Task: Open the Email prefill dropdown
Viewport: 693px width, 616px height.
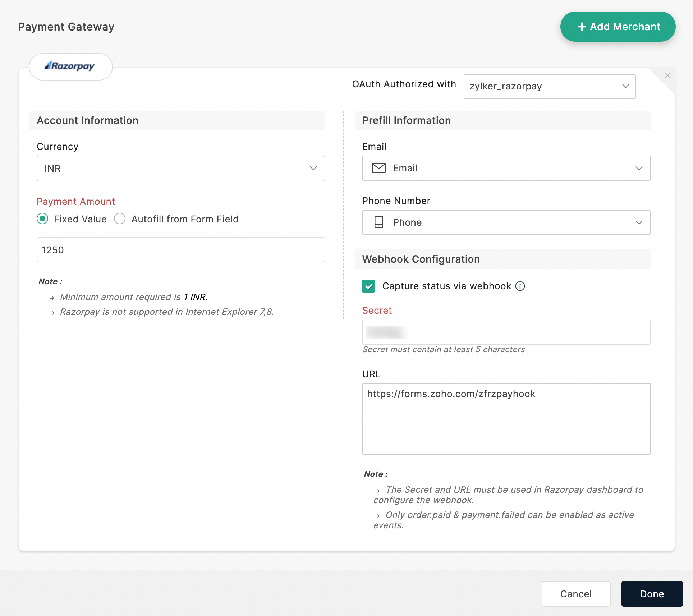Action: [x=506, y=168]
